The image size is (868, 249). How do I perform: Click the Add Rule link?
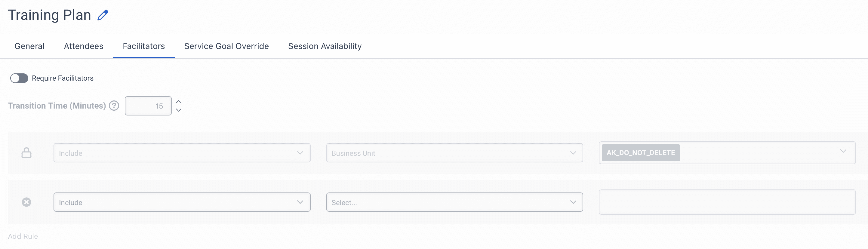(x=23, y=236)
